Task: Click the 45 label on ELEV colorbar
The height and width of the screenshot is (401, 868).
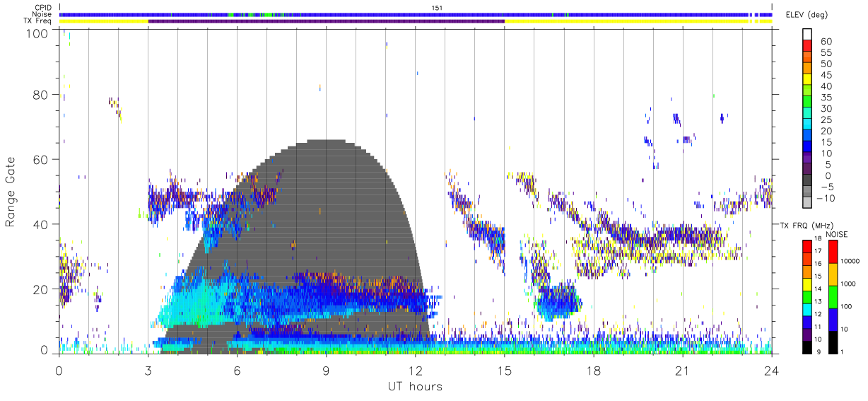Action: [x=826, y=75]
